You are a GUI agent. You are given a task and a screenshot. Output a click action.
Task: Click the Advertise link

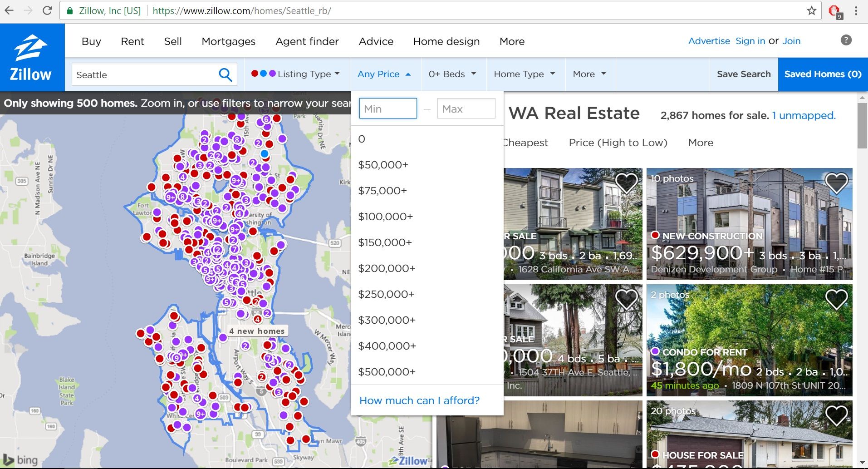click(x=709, y=41)
